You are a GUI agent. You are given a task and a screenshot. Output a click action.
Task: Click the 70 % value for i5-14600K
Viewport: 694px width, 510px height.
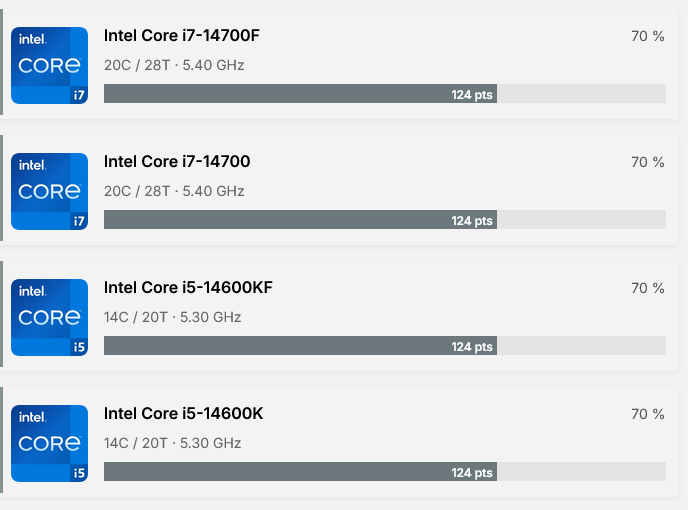coord(647,414)
